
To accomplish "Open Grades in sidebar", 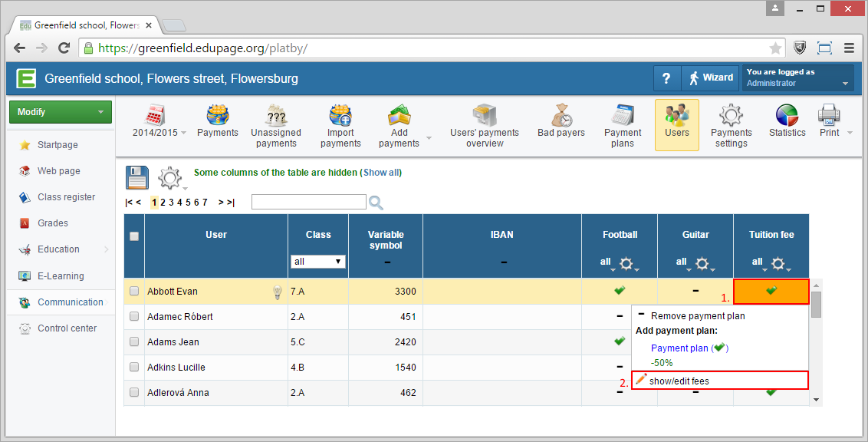I will [x=53, y=223].
